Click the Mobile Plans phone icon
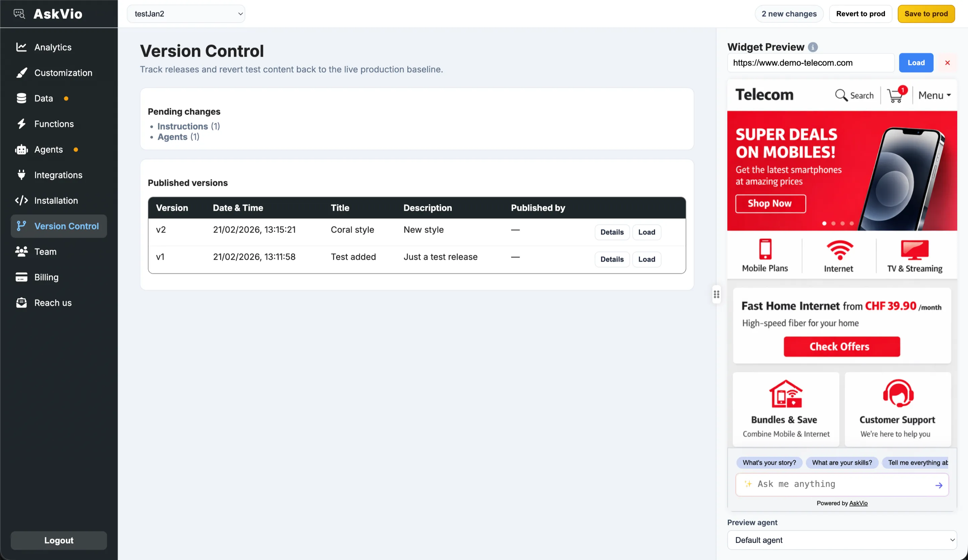 [765, 249]
